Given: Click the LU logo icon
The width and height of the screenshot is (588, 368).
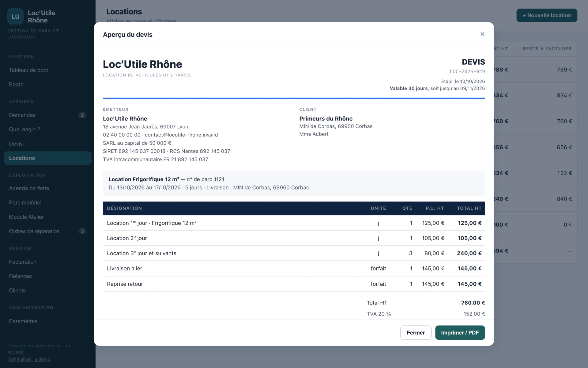Looking at the screenshot, I should (15, 17).
